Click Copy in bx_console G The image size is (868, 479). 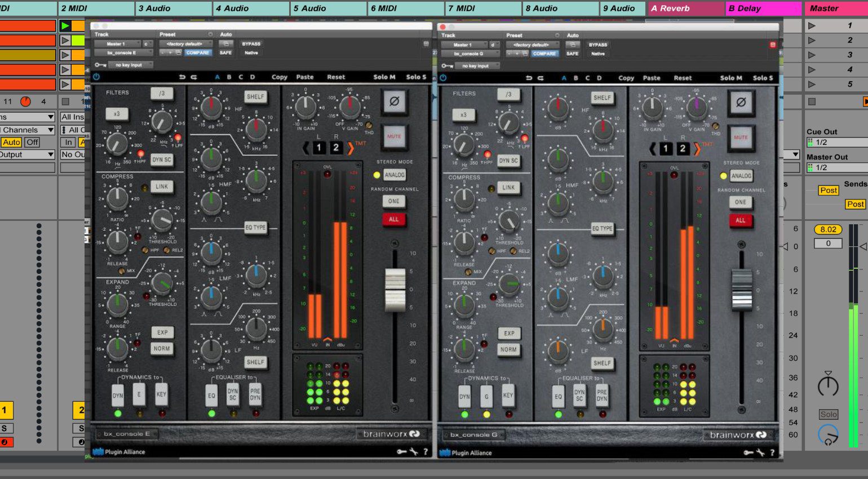click(x=626, y=78)
